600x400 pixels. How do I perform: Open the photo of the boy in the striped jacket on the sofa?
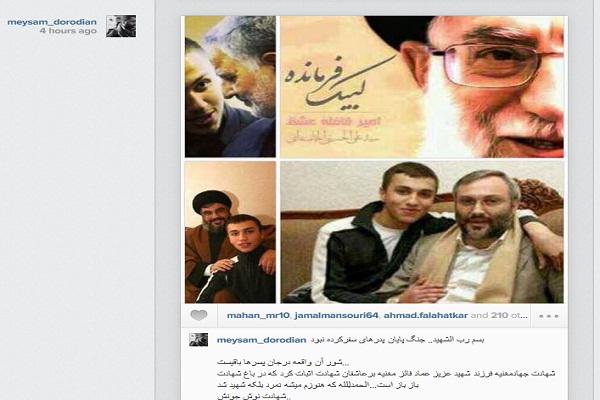pos(422,232)
